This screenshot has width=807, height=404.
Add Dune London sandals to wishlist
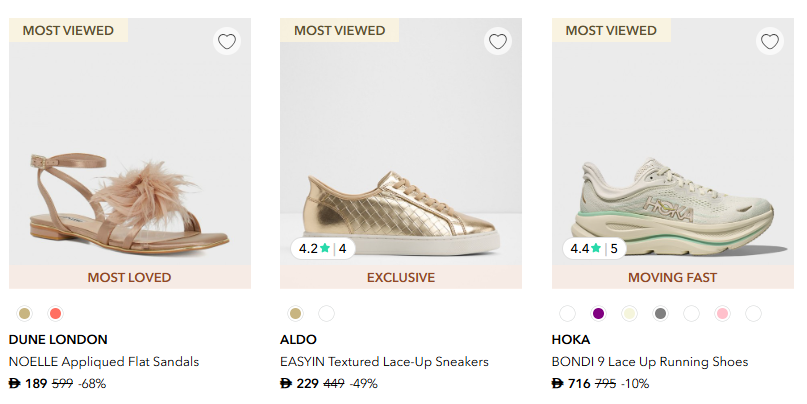pyautogui.click(x=227, y=42)
